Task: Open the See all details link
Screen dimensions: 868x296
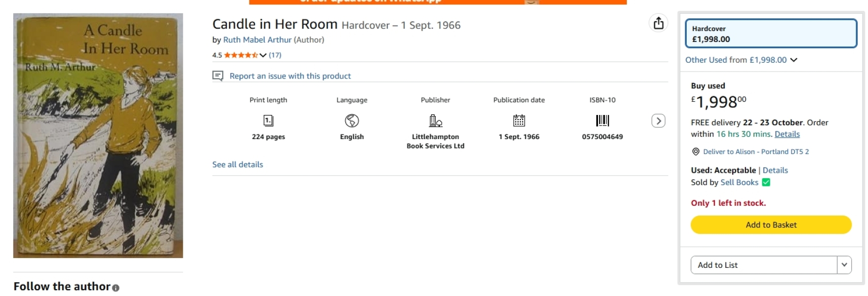Action: [x=238, y=165]
